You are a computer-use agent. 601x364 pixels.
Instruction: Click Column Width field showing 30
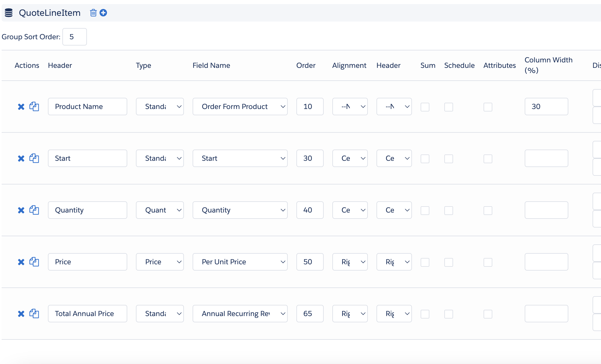point(546,107)
